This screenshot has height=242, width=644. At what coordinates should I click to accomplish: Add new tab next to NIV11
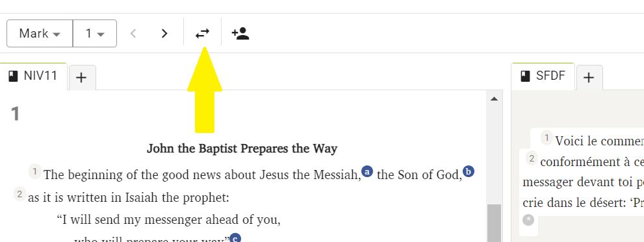point(82,77)
